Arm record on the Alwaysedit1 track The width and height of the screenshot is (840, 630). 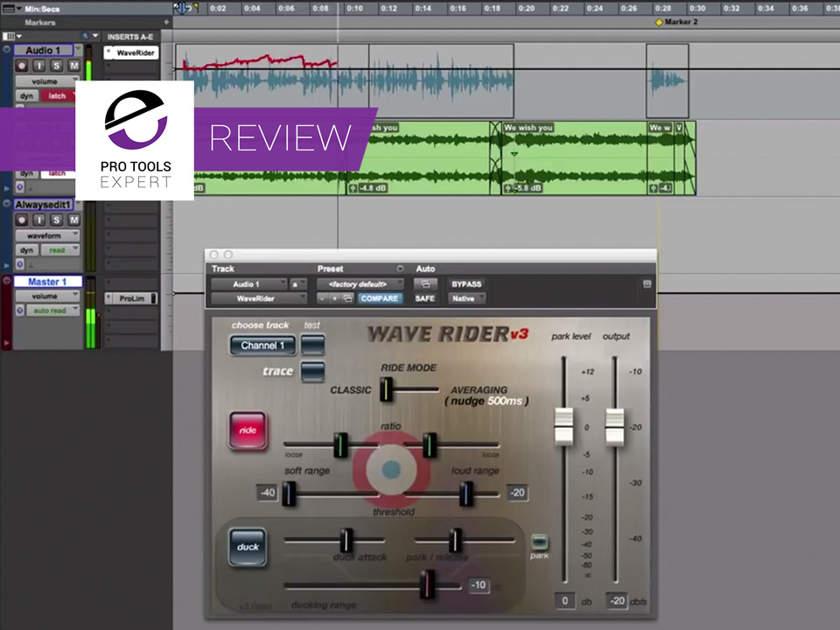(x=21, y=220)
